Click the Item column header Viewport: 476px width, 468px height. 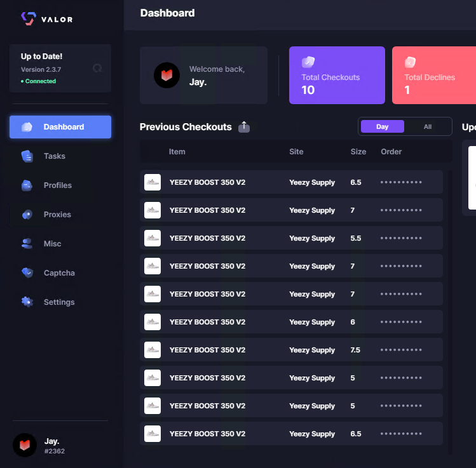pos(177,152)
